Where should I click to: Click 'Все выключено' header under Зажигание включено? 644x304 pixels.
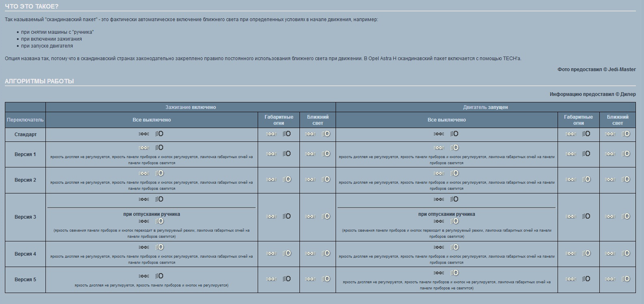point(152,120)
